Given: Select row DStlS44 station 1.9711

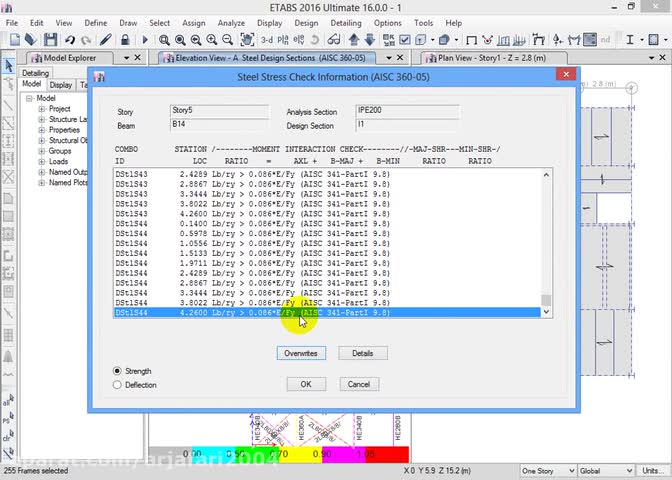Looking at the screenshot, I should click(x=327, y=263).
